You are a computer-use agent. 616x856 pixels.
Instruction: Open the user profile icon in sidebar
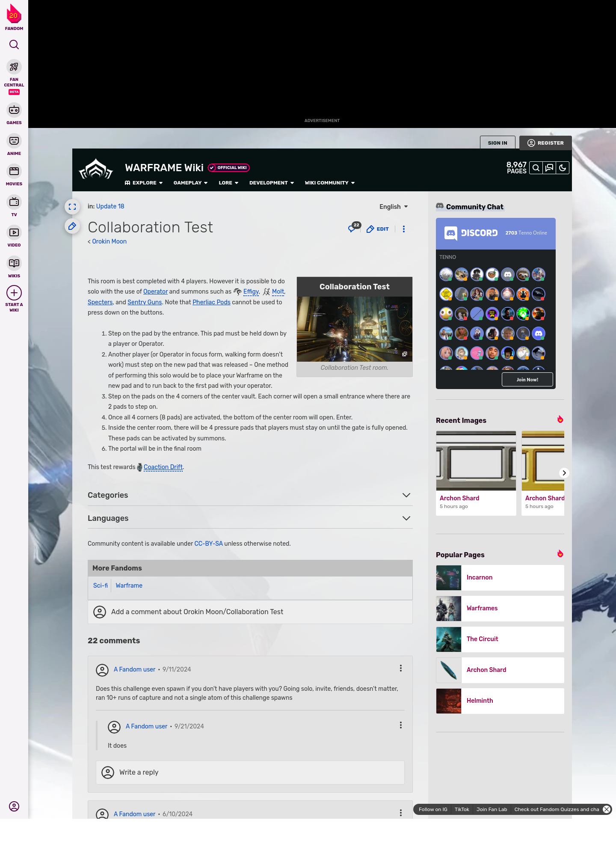coord(14,806)
